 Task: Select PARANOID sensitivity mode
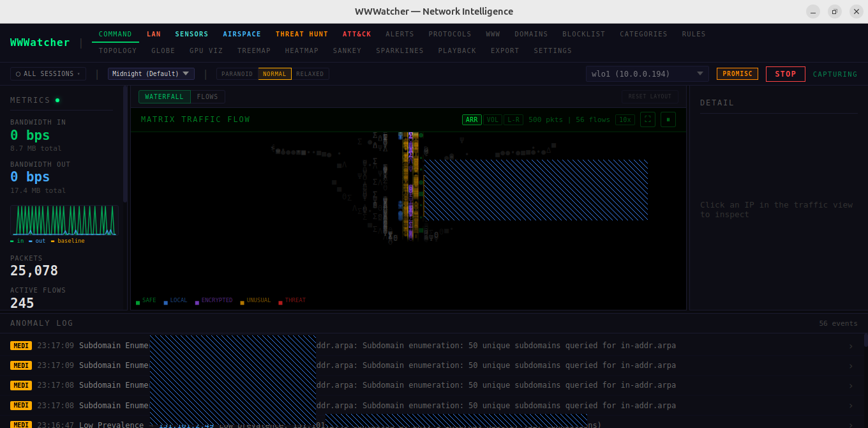[237, 74]
